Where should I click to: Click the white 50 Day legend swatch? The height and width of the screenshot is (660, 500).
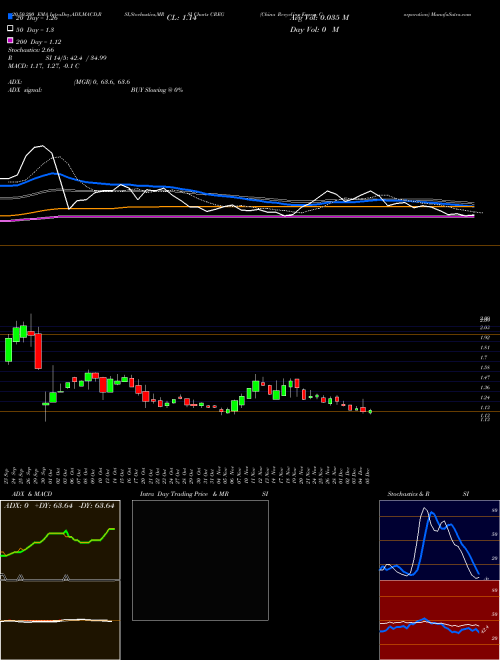tap(10, 29)
